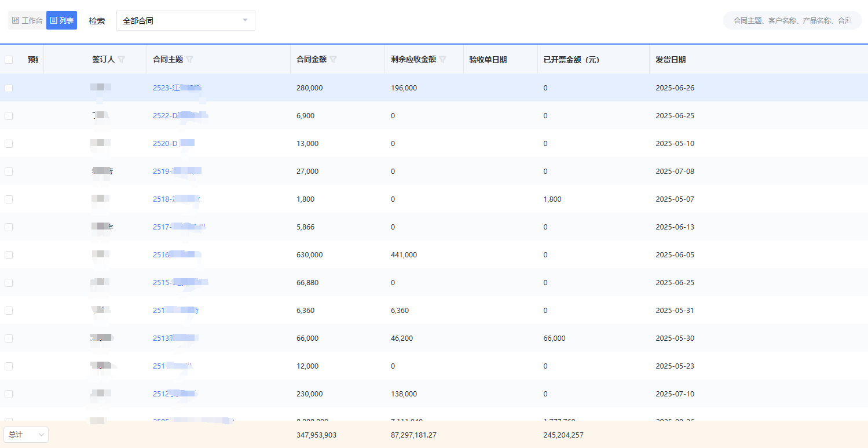Tick the select-all checkbox in header
868x448 pixels.
coord(9,60)
